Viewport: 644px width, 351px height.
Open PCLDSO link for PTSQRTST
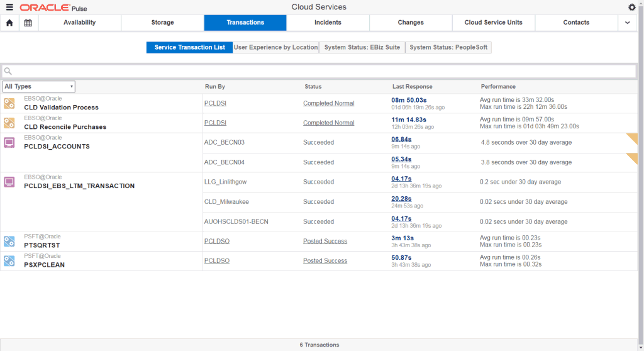[217, 242]
